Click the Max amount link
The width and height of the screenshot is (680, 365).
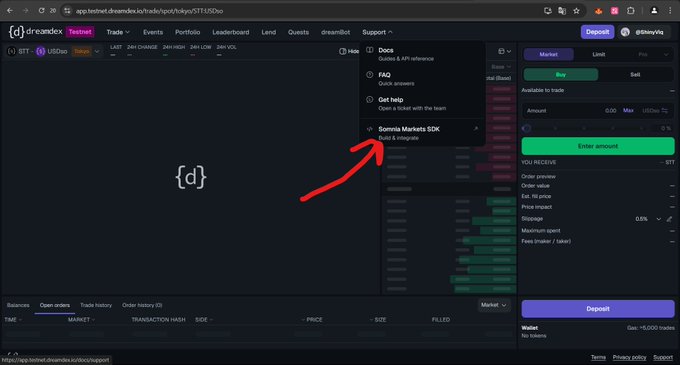tap(628, 111)
